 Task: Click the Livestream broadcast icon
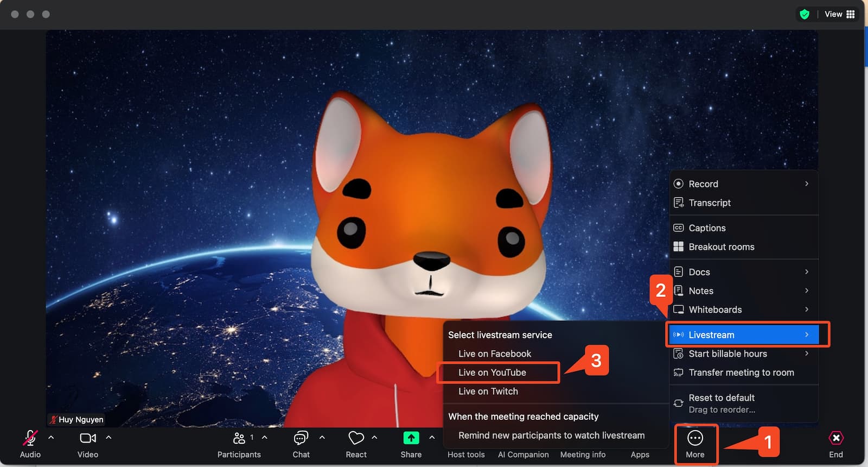click(678, 335)
